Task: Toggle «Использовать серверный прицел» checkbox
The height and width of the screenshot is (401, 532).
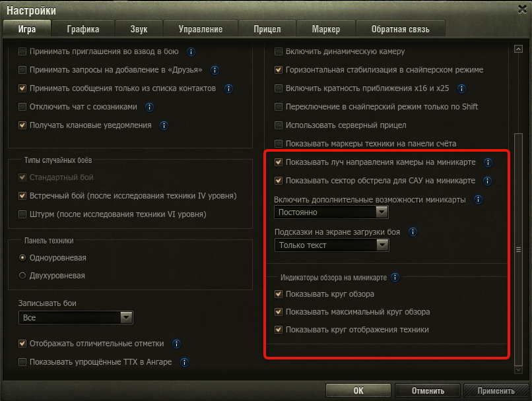Action: pyautogui.click(x=279, y=125)
